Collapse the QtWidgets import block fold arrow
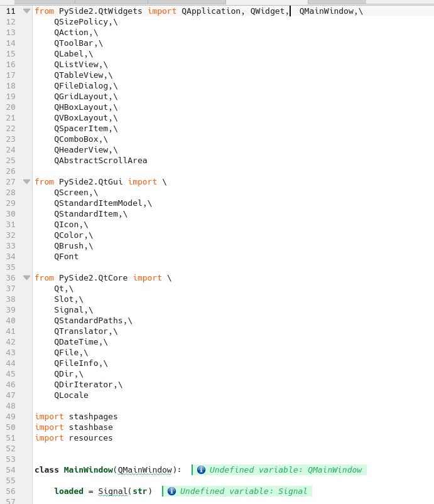This screenshot has width=434, height=504. coord(27,11)
